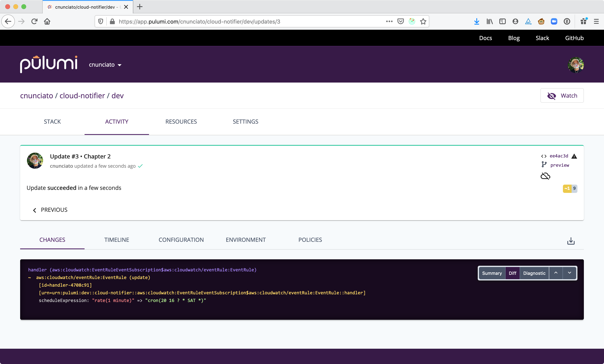Click the commit code icon beside ee4ac3d
This screenshot has width=604, height=364.
(x=544, y=156)
